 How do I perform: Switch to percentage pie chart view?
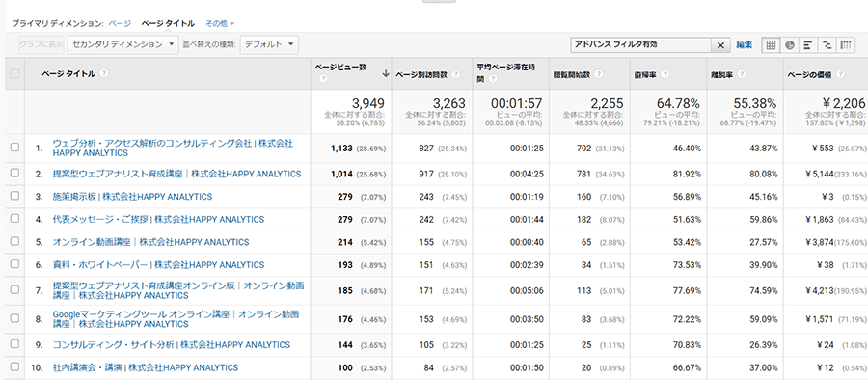(x=789, y=45)
